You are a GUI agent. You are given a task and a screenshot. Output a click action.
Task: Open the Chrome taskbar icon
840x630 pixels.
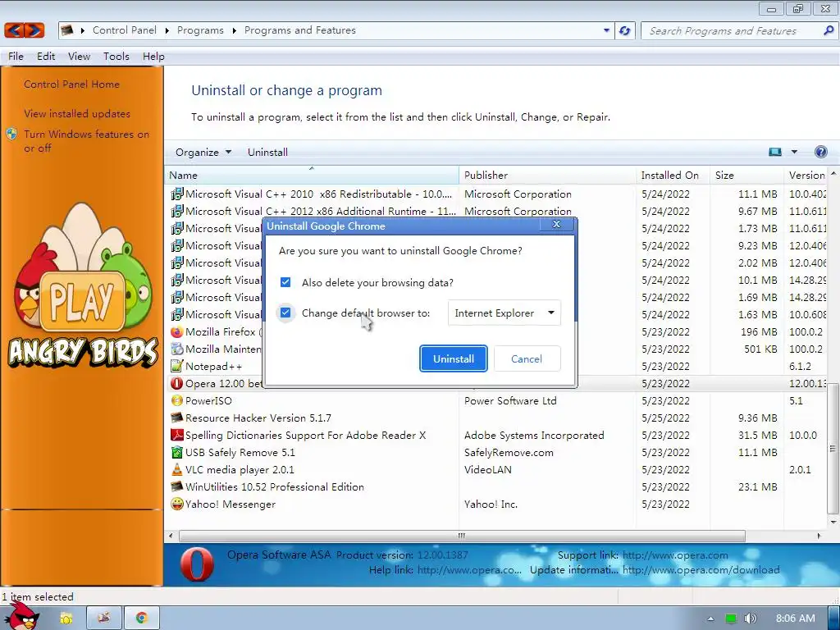[141, 619]
